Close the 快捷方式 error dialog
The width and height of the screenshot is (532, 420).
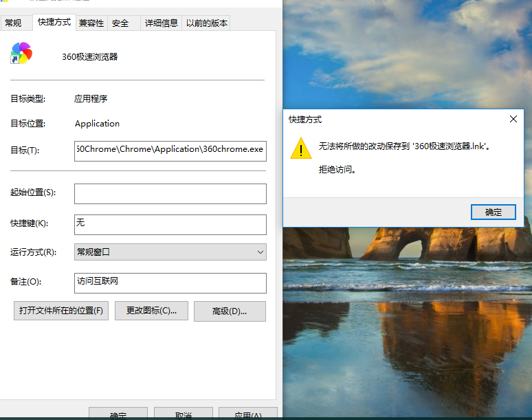[513, 119]
